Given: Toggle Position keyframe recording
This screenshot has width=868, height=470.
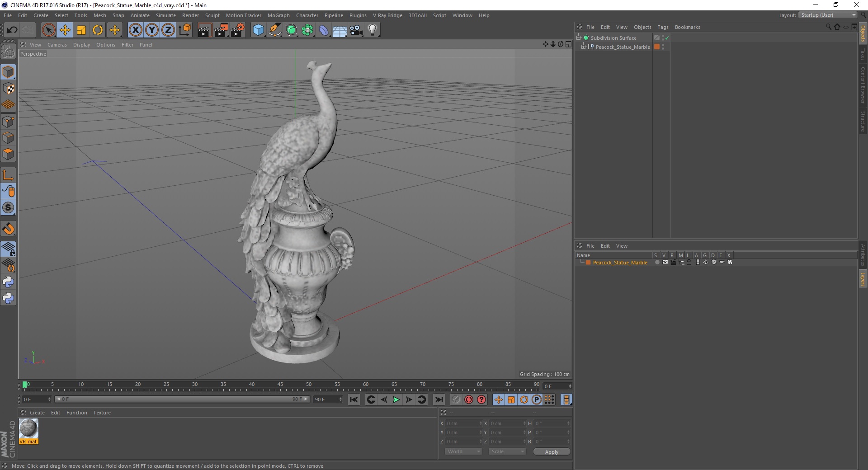Looking at the screenshot, I should 499,399.
